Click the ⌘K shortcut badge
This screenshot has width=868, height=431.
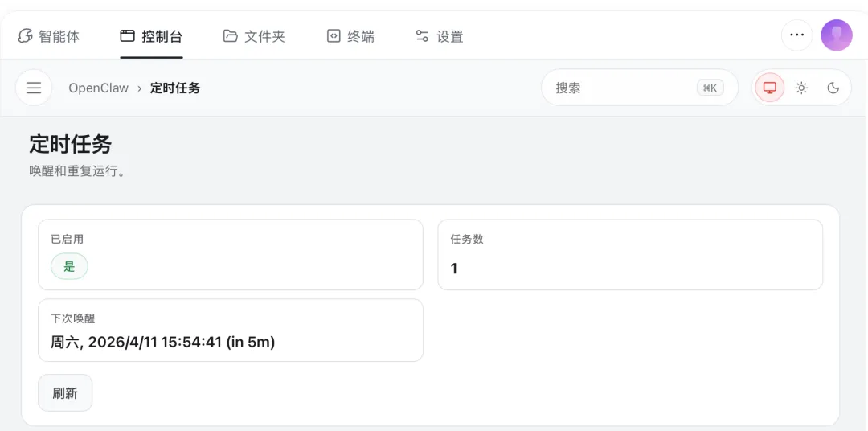(710, 88)
